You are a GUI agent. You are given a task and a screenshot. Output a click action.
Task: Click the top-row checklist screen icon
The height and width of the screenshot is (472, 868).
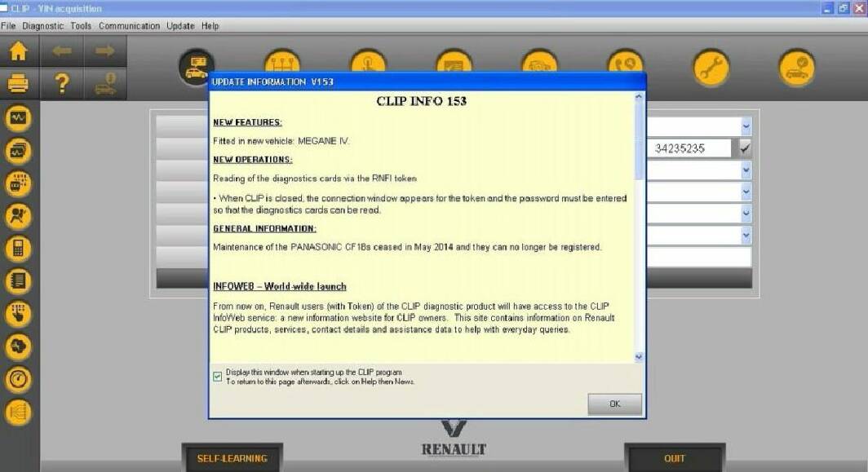coord(454,62)
